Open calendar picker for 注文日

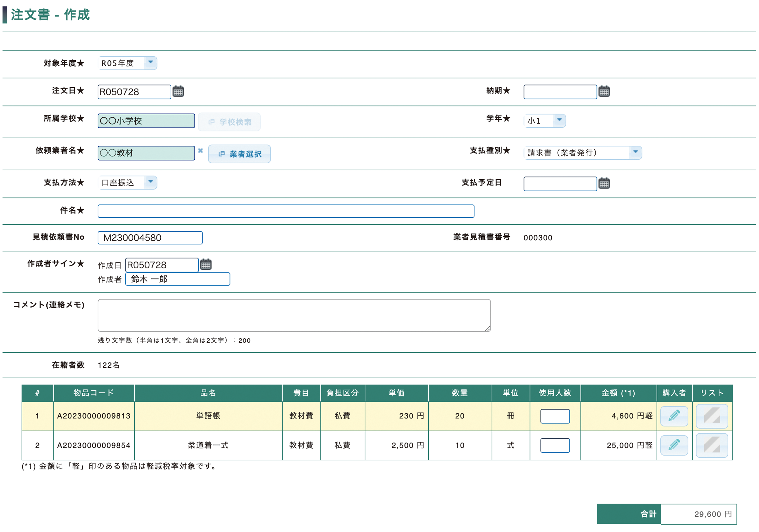pos(178,91)
